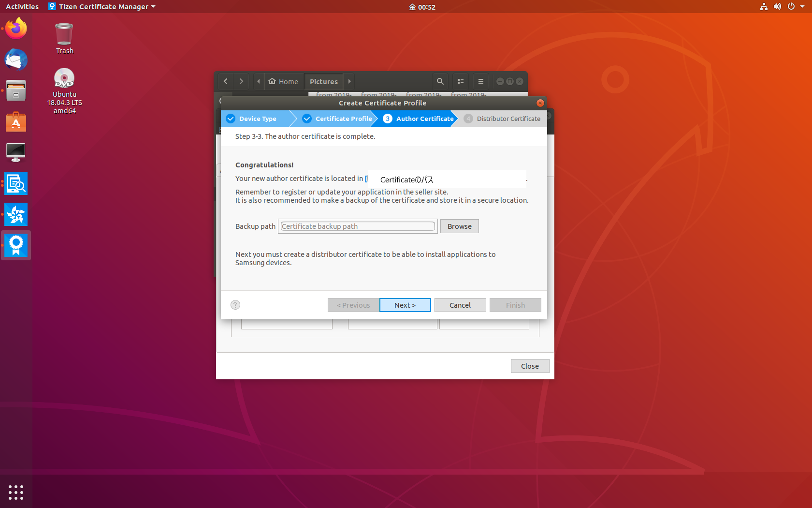Select the Certificate Manager ribbon dock icon

(16, 245)
